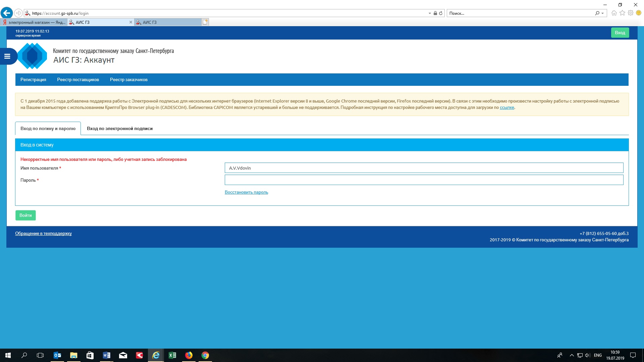This screenshot has width=644, height=362.
Task: Open Реестр поставщиков menu item
Action: pos(78,79)
